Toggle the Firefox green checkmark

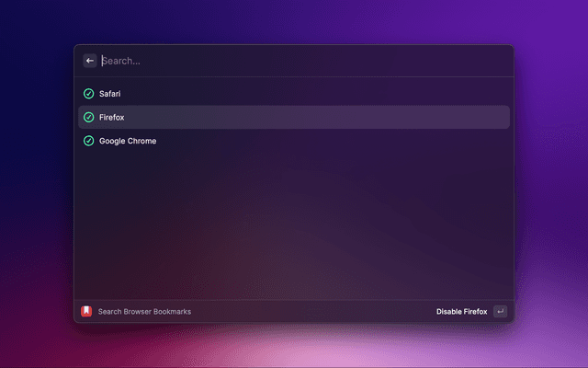click(89, 118)
